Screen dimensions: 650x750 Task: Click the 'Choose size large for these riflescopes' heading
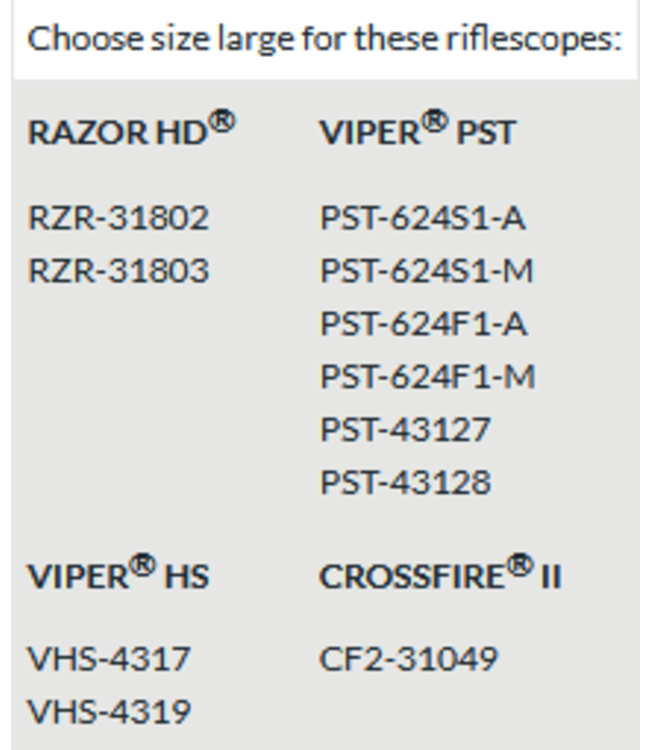tap(325, 40)
